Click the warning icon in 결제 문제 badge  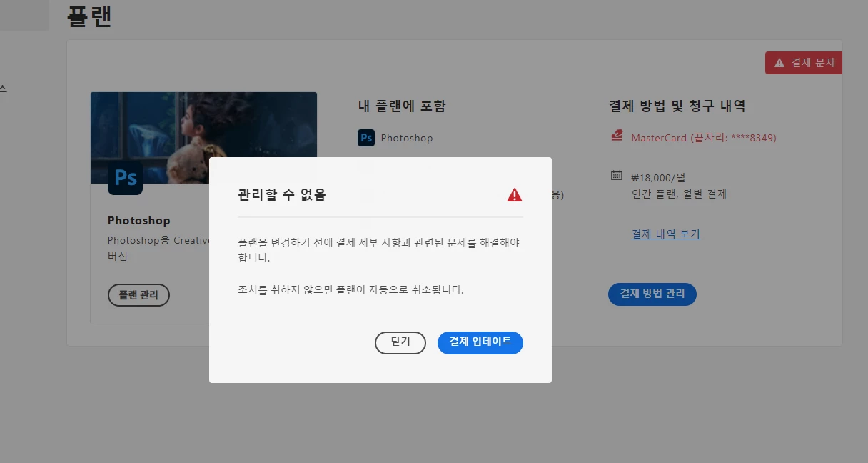pos(779,63)
